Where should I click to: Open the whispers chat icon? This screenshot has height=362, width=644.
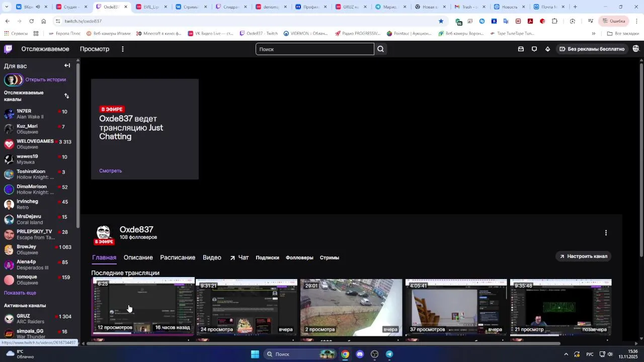tap(534, 49)
